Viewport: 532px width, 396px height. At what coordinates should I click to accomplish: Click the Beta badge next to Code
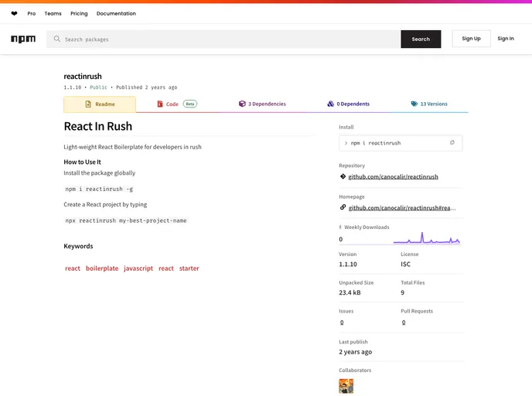[x=190, y=104]
